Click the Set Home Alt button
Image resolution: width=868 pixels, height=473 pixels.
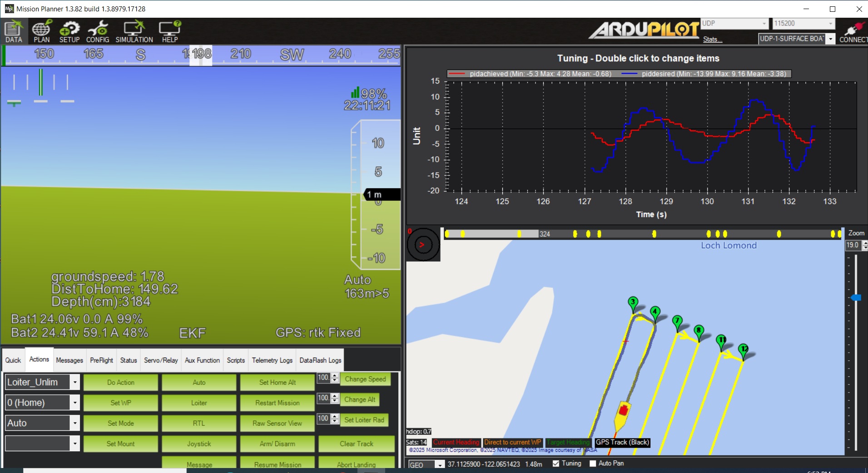coord(278,383)
